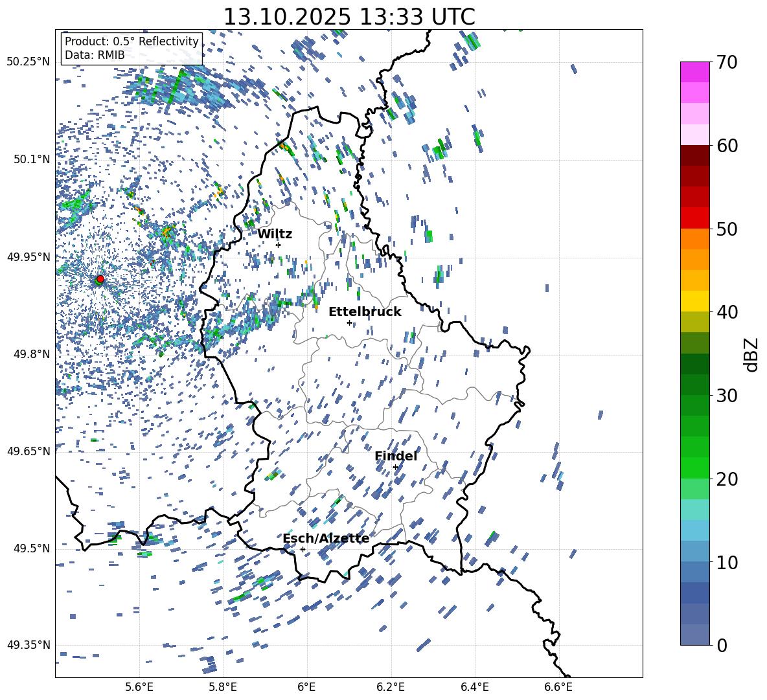Select the Wiltz city label
The height and width of the screenshot is (700, 767).
pyautogui.click(x=275, y=234)
